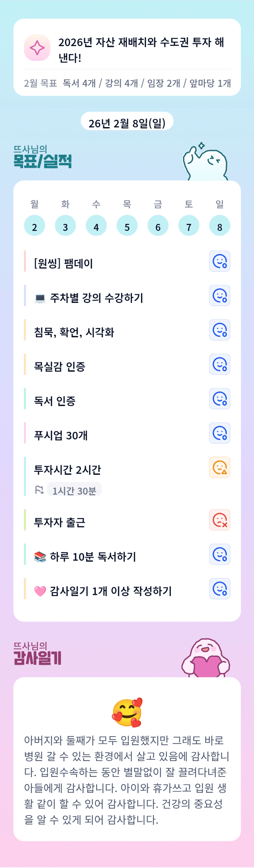The height and width of the screenshot is (868, 254).
Task: Toggle status face for 침묵, 확언, 시각화
Action: pos(220,330)
